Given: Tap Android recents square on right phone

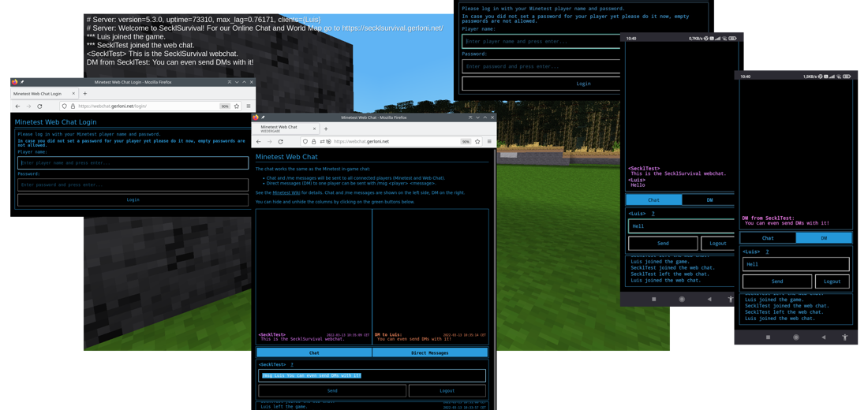Looking at the screenshot, I should tap(768, 337).
